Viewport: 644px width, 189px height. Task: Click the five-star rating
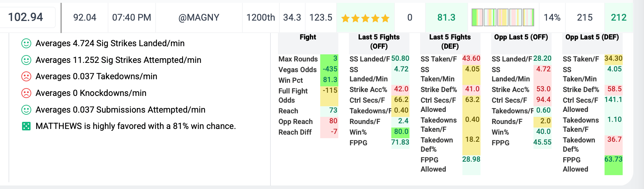365,18
